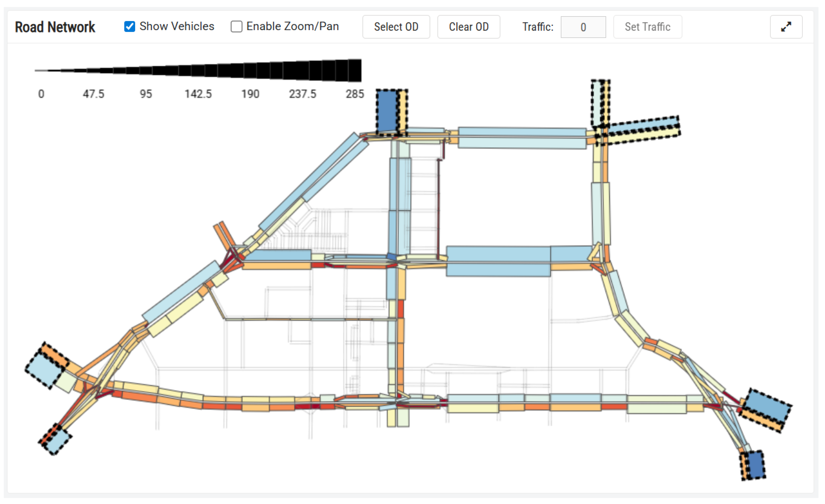The image size is (825, 504).
Task: Select the dark blue dashed zone at top center
Action: (x=387, y=112)
